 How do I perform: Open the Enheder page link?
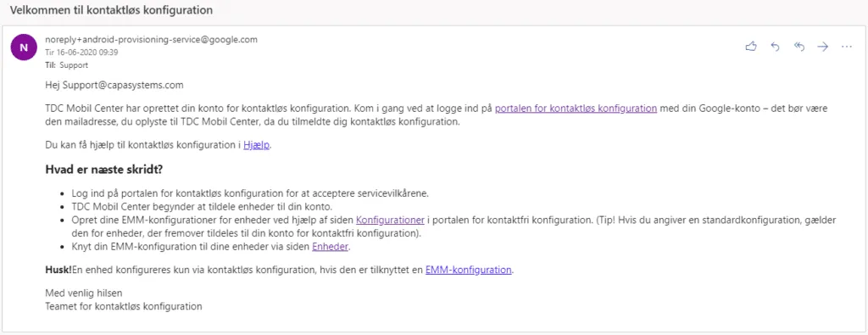coord(331,247)
